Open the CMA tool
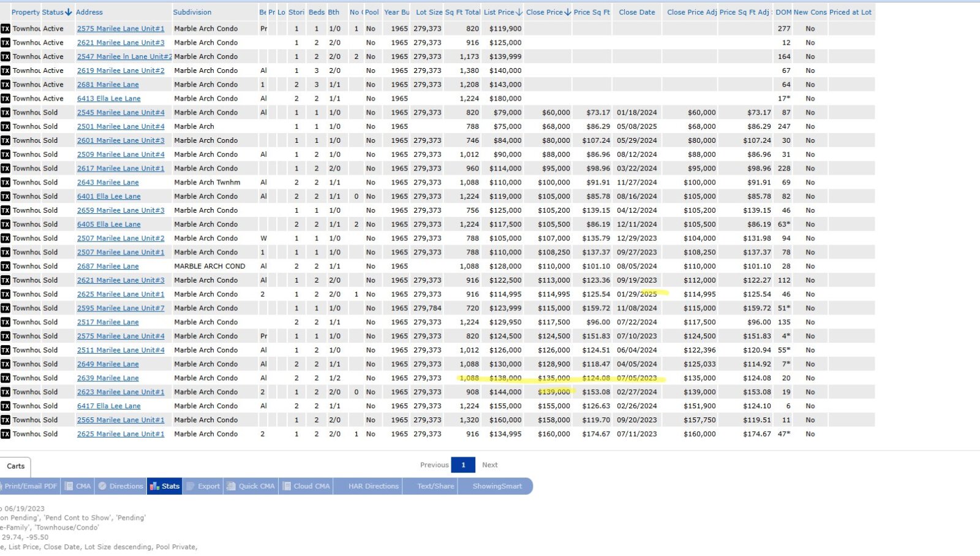 pos(78,486)
